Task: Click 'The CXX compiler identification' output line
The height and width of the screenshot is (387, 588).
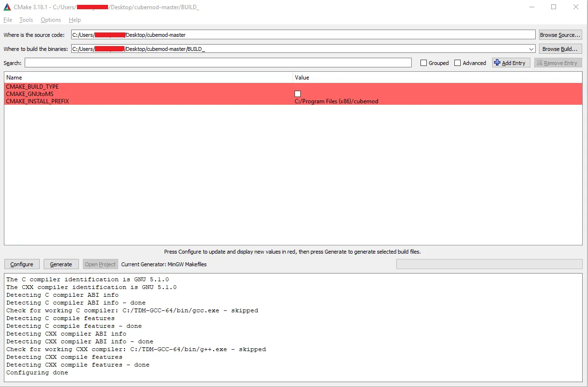Action: (92, 287)
